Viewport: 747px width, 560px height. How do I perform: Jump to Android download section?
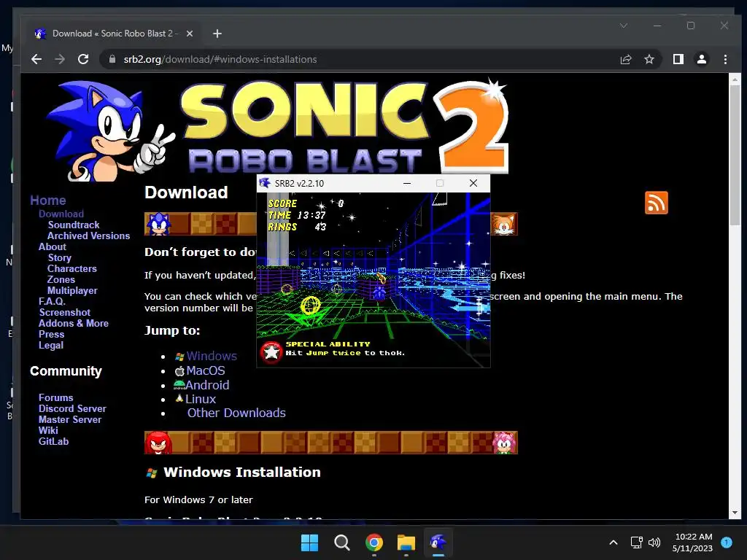(x=207, y=385)
